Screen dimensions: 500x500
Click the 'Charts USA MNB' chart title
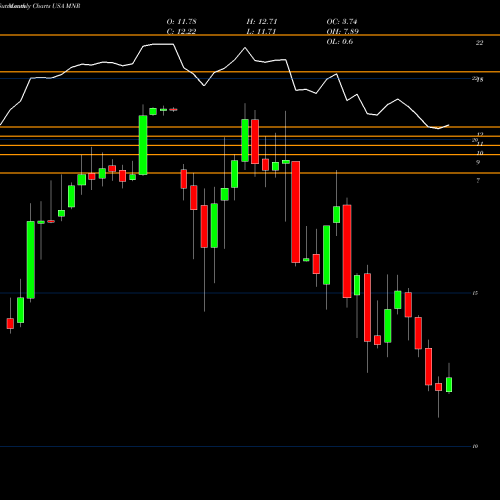(x=57, y=6)
